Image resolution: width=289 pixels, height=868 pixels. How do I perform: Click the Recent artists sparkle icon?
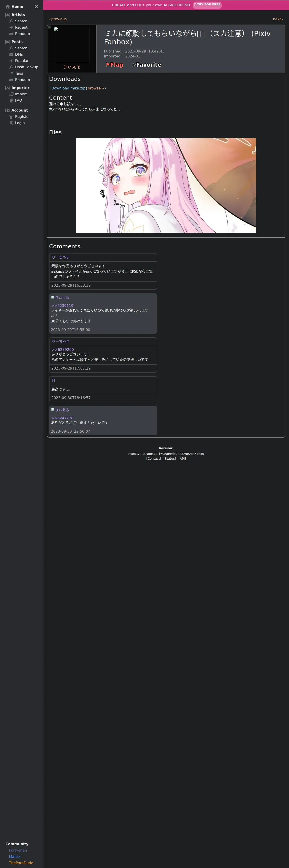[x=11, y=28]
